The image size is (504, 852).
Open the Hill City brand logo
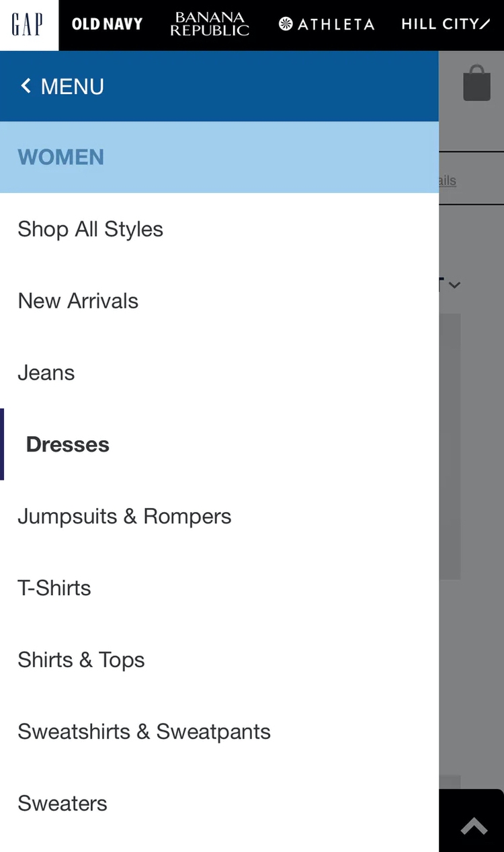[446, 25]
